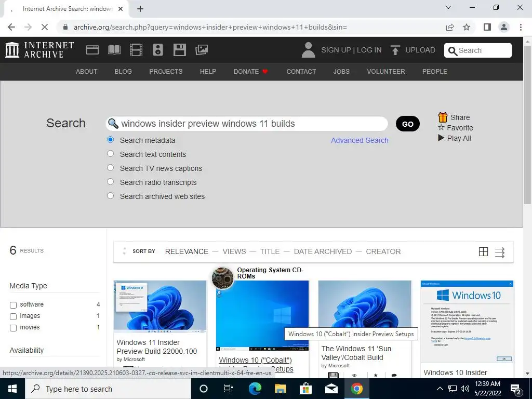Image resolution: width=532 pixels, height=399 pixels.
Task: Bookmark this page with the star icon
Action: tap(467, 27)
